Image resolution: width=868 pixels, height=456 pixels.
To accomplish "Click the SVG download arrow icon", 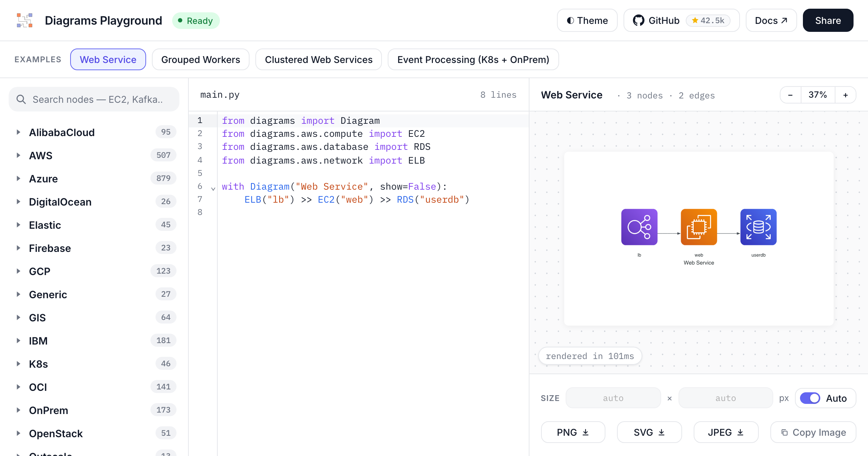I will (x=661, y=432).
